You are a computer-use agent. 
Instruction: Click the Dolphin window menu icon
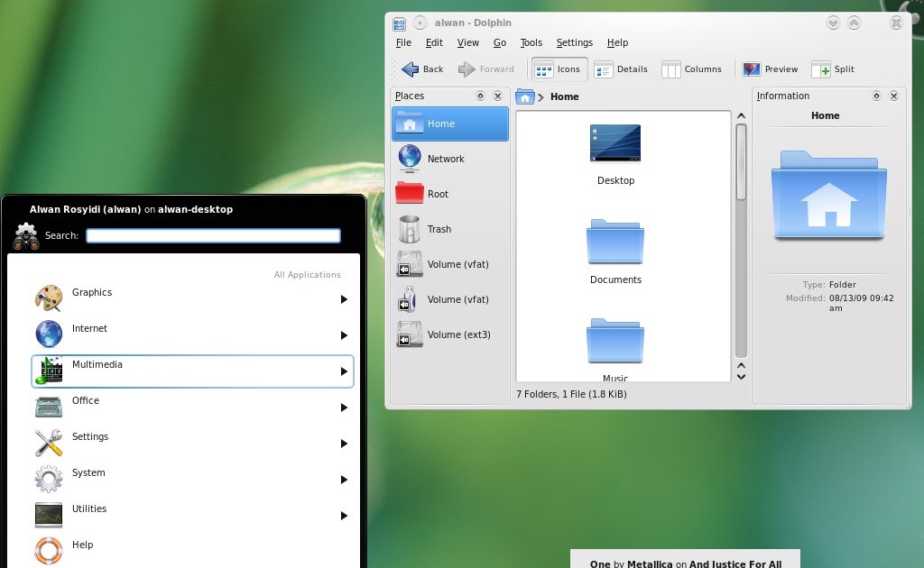400,23
